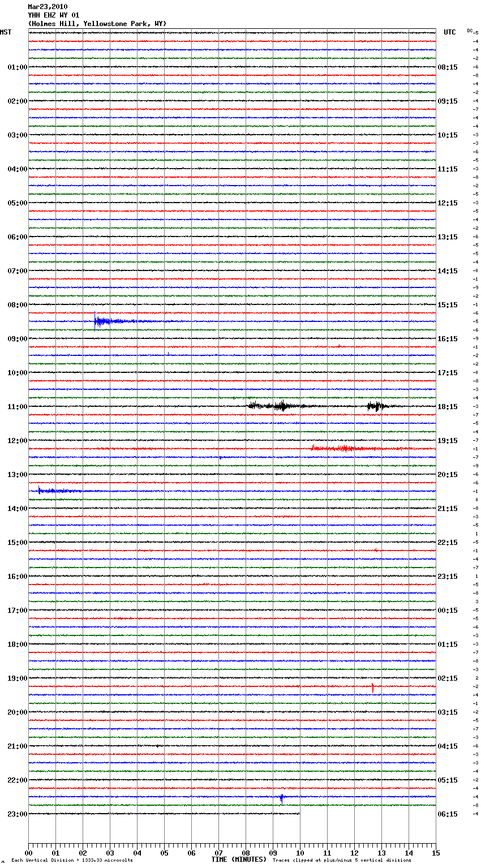
Task: Click the 04:15 UTC time label
Action: coord(448,746)
